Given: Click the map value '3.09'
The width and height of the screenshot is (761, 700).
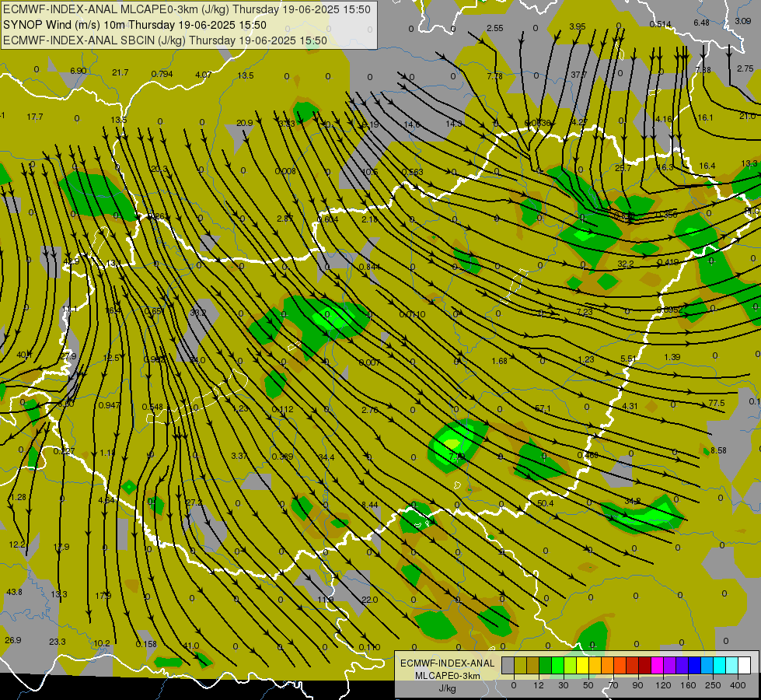Looking at the screenshot, I should pos(743,21).
